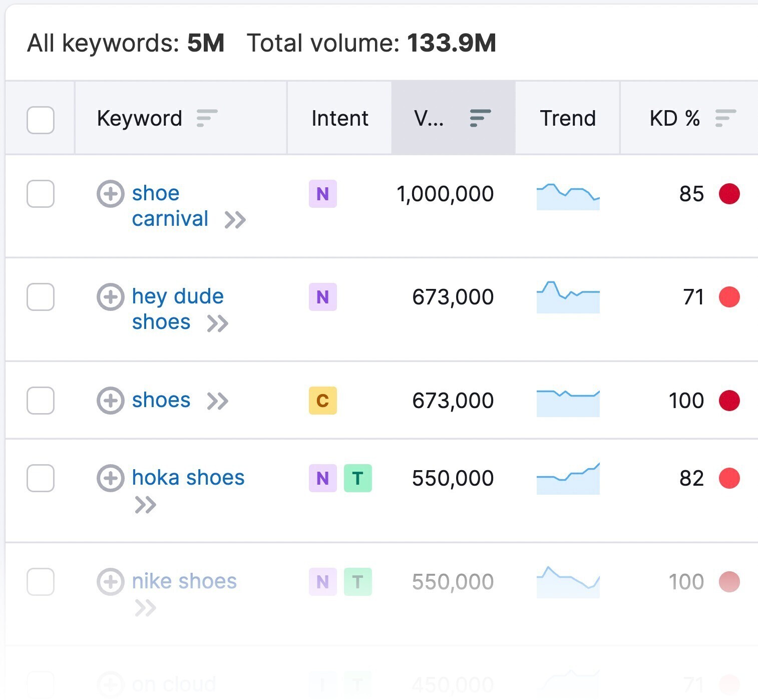Check the nike shoes row checkbox
The width and height of the screenshot is (758, 700).
coord(41,582)
